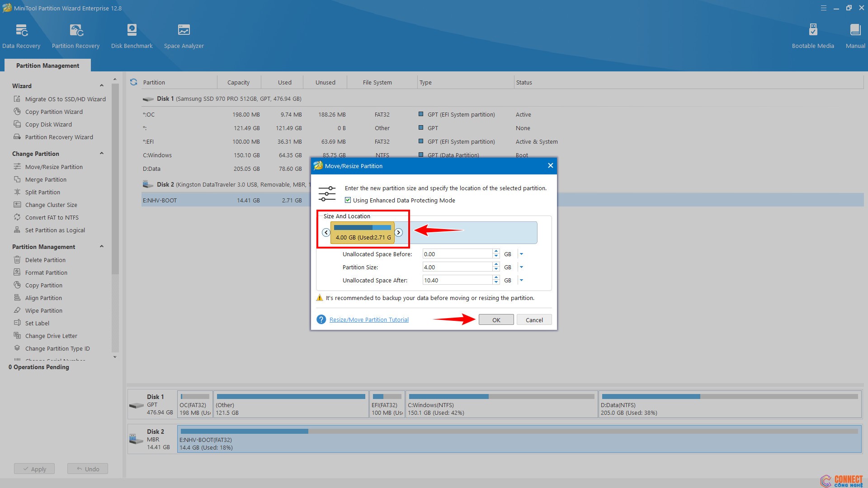
Task: Open Bootable Media builder
Action: [x=813, y=37]
